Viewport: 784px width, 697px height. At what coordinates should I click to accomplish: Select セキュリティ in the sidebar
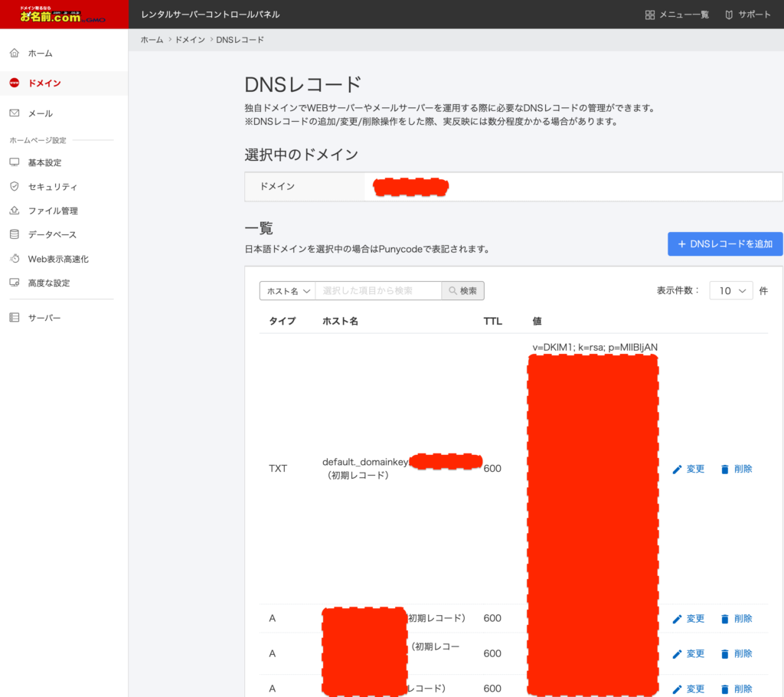51,186
